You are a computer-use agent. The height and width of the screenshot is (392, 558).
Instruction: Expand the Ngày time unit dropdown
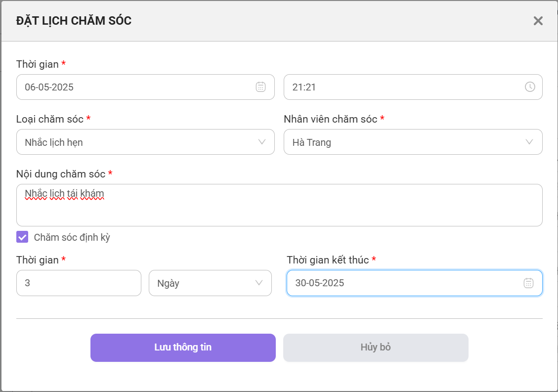coord(211,283)
